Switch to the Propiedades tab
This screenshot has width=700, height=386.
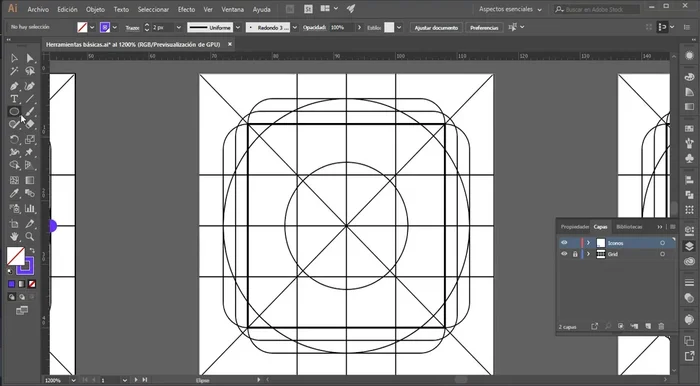coord(575,227)
